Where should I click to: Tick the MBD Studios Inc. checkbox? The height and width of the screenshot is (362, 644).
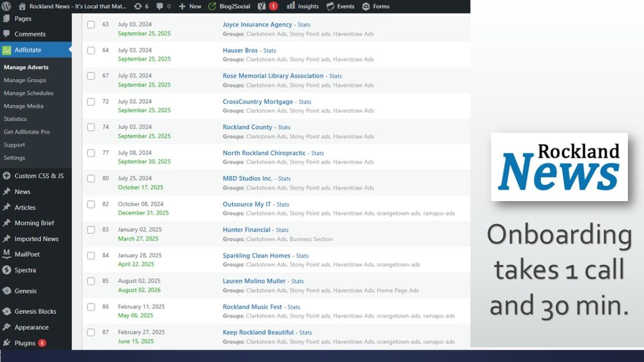click(x=91, y=179)
